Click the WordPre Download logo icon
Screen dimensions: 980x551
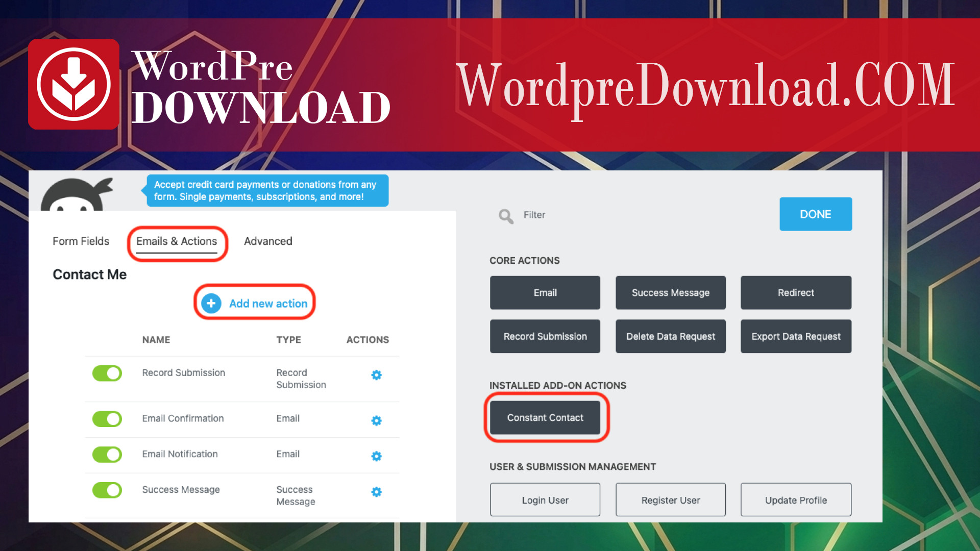pyautogui.click(x=74, y=84)
